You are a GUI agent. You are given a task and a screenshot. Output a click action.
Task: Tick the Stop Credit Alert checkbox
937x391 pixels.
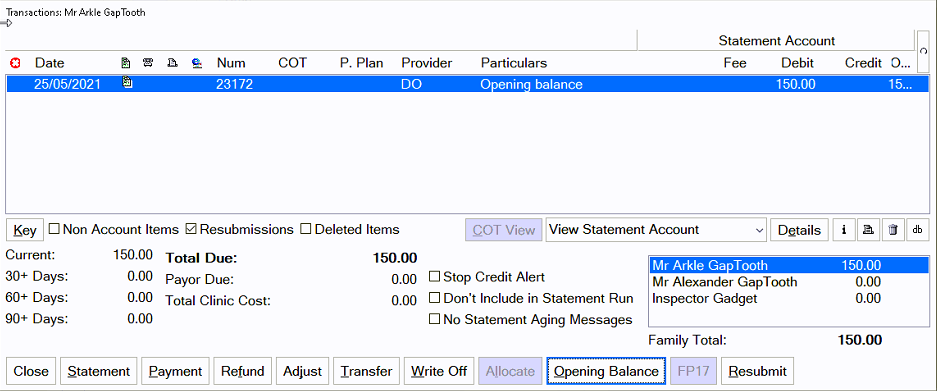(434, 277)
